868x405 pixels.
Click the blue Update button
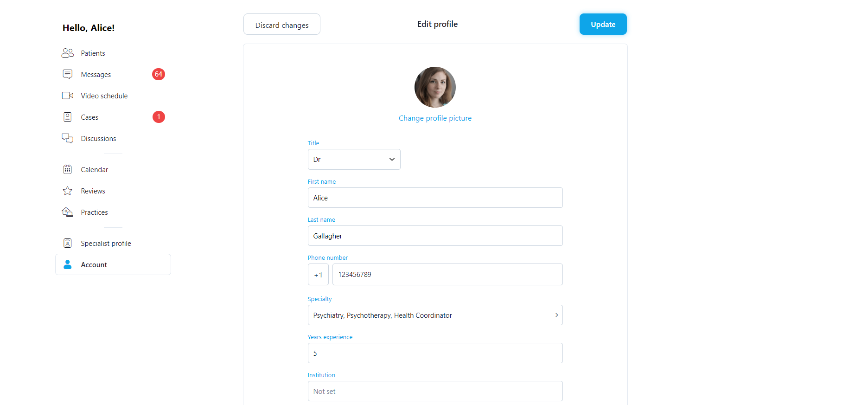tap(603, 24)
